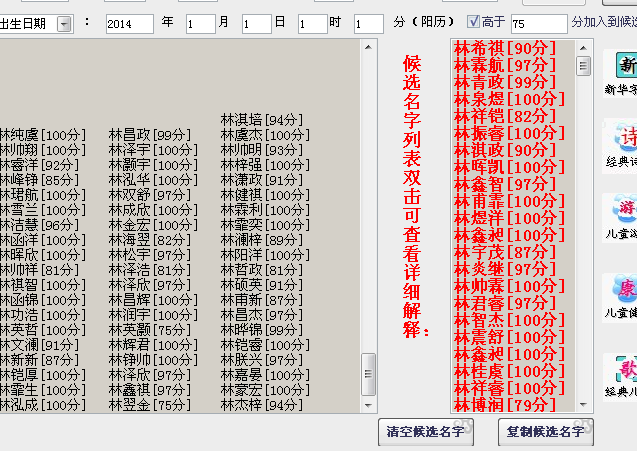Click the name results scrollbar thumb
637x451 pixels.
click(368, 374)
